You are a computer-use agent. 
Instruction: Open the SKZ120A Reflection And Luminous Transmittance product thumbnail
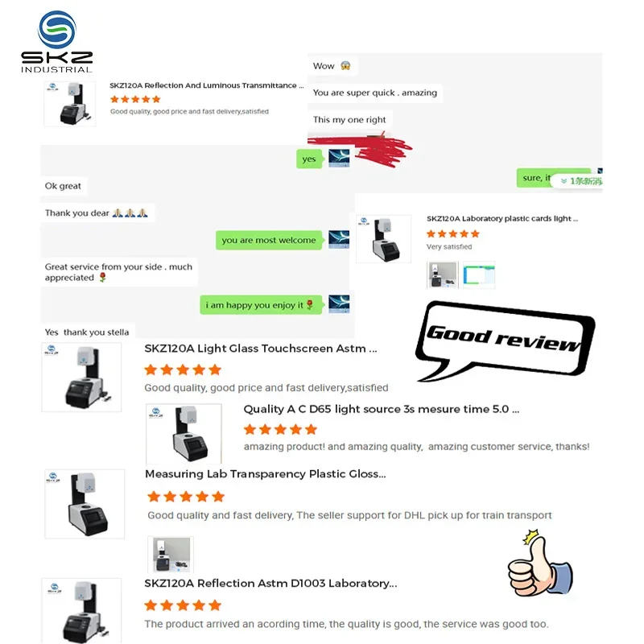click(x=70, y=104)
